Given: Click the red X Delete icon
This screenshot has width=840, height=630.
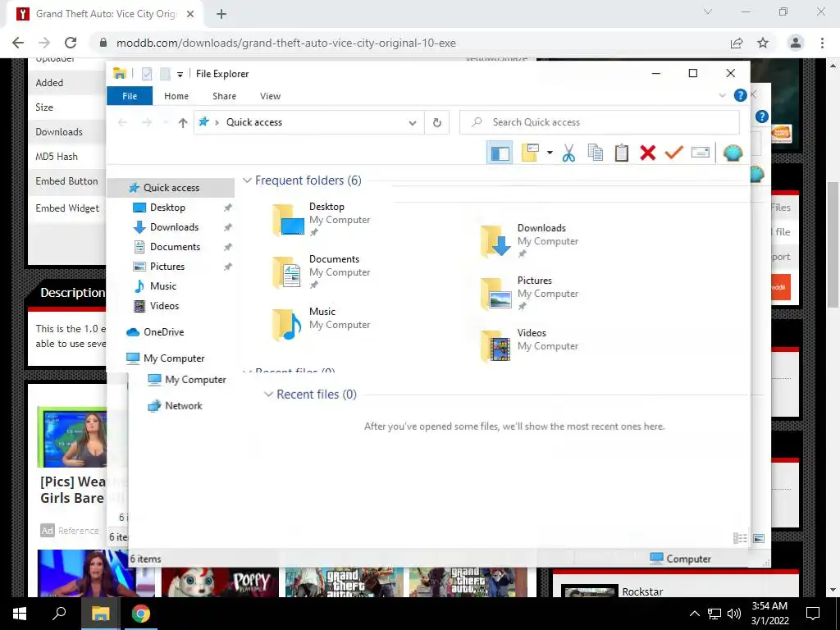Looking at the screenshot, I should 648,153.
